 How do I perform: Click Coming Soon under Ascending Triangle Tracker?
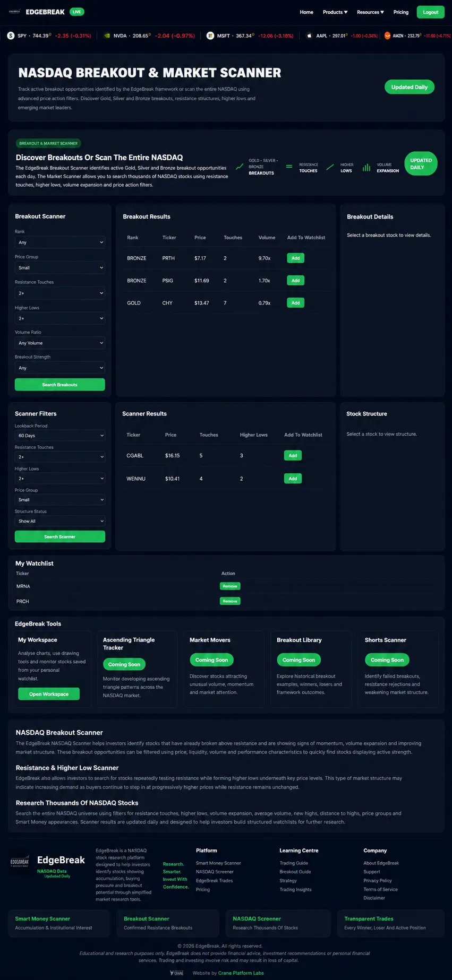(x=124, y=664)
